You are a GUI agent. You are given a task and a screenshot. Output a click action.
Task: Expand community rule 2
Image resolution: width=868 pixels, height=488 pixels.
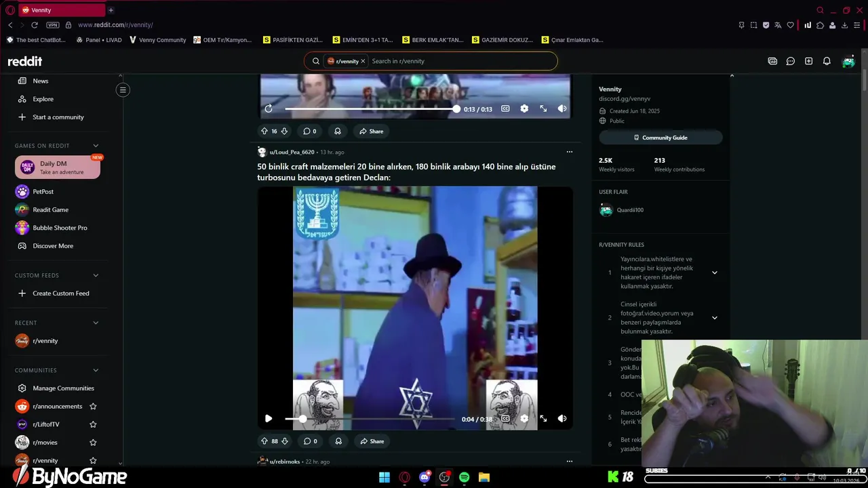pos(714,318)
